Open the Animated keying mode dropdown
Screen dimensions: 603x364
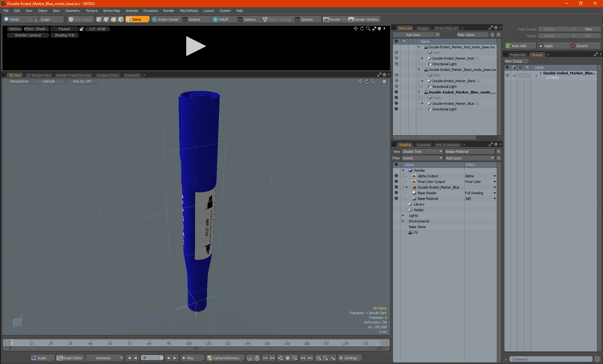coord(105,358)
